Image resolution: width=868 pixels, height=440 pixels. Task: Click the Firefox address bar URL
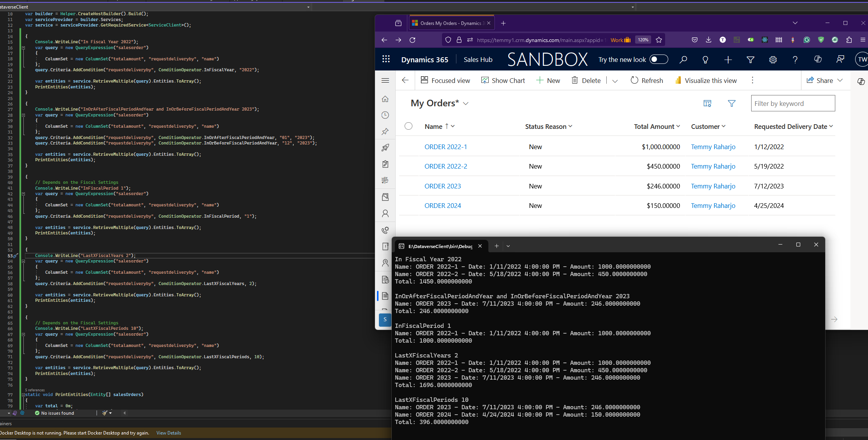[541, 40]
